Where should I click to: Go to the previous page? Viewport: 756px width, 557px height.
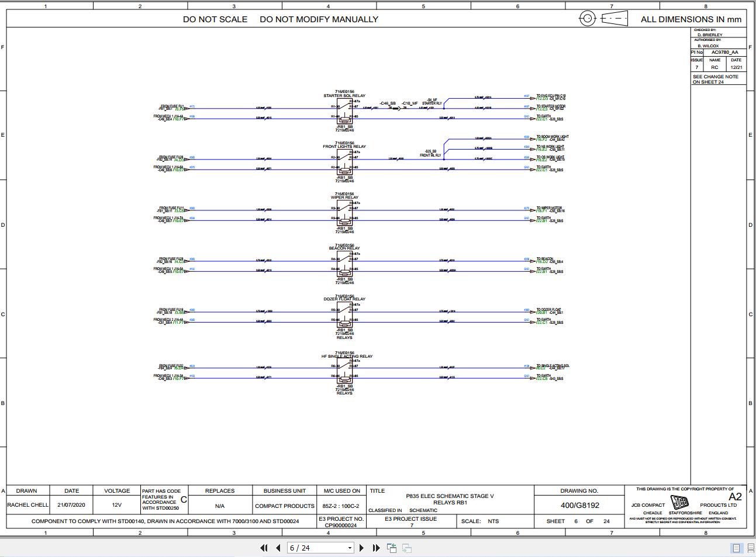point(278,548)
